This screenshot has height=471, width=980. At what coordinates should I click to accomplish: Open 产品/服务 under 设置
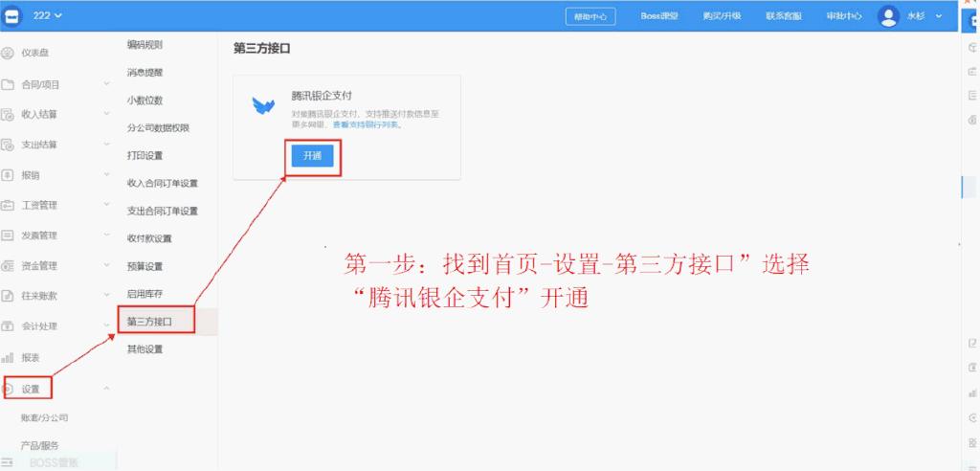click(x=40, y=445)
